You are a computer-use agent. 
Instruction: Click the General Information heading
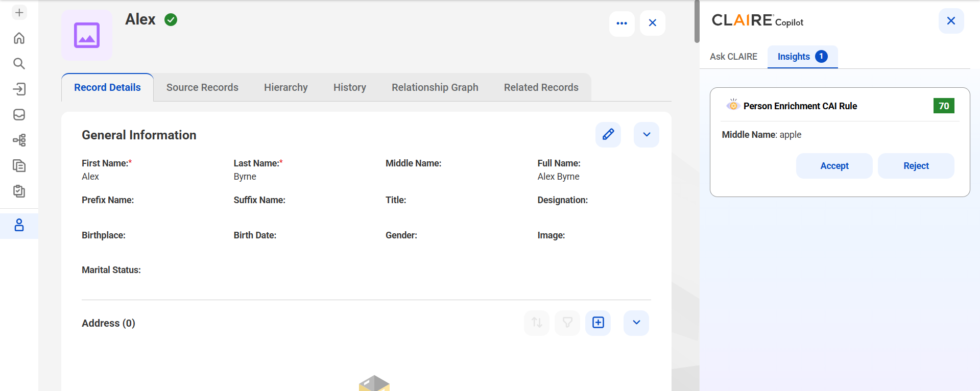pyautogui.click(x=139, y=135)
